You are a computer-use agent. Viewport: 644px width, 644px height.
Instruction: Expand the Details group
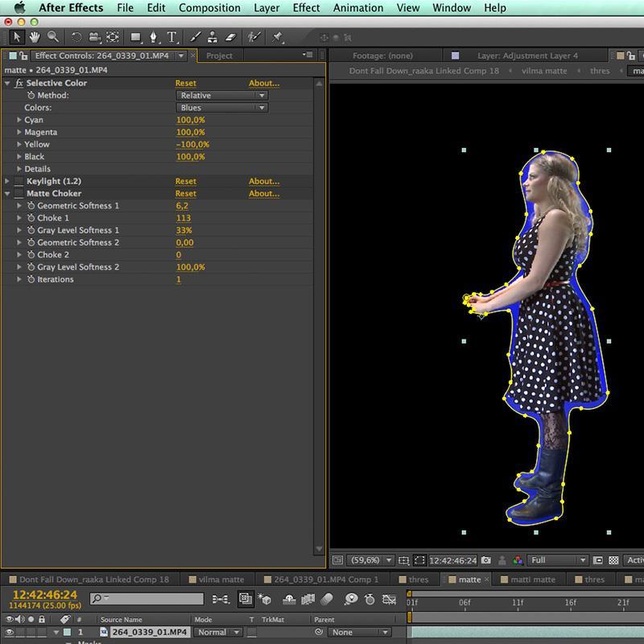click(x=19, y=169)
